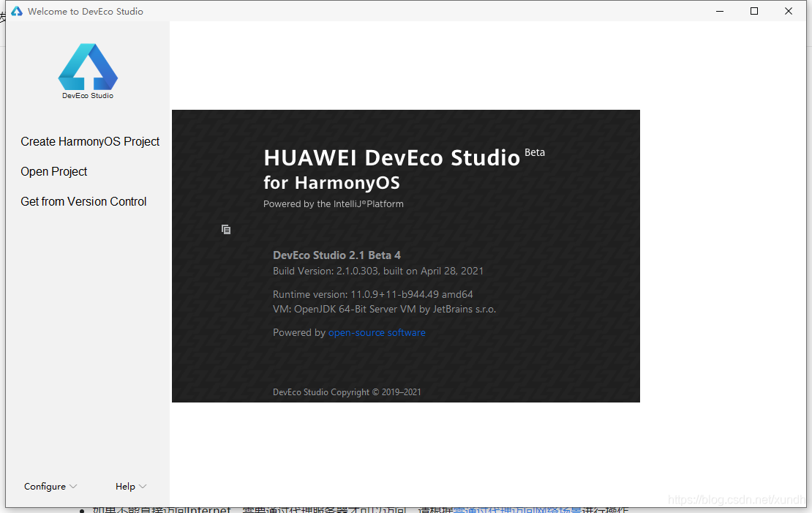Follow the open-source software link
The height and width of the screenshot is (513, 812).
[377, 333]
